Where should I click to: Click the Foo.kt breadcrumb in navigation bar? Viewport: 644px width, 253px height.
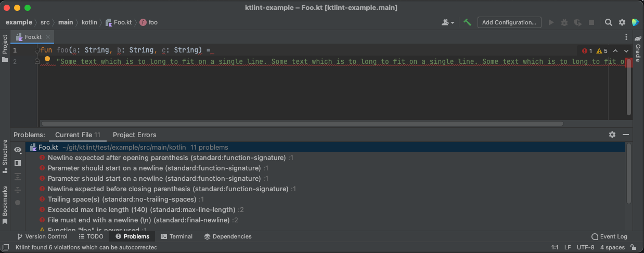coord(118,22)
